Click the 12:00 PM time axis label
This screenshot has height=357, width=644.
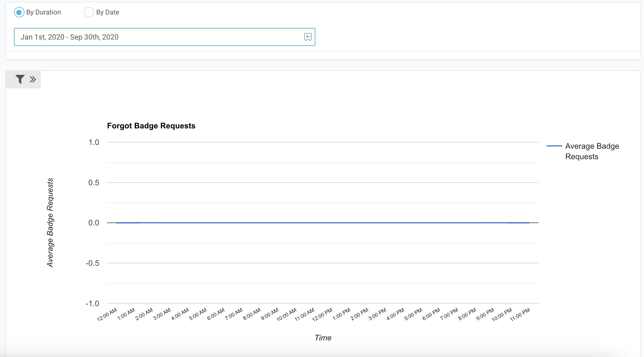click(x=322, y=315)
